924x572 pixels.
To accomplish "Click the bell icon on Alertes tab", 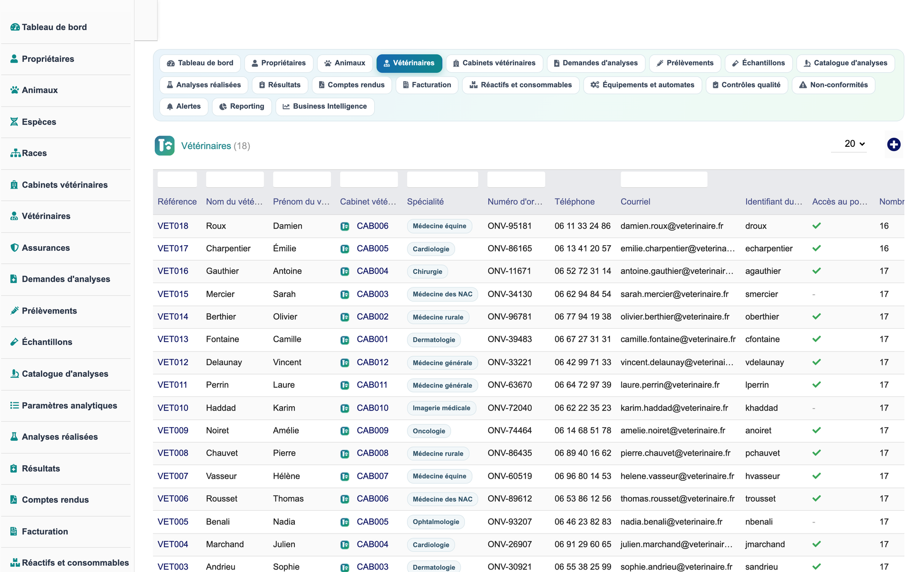I will [x=170, y=106].
